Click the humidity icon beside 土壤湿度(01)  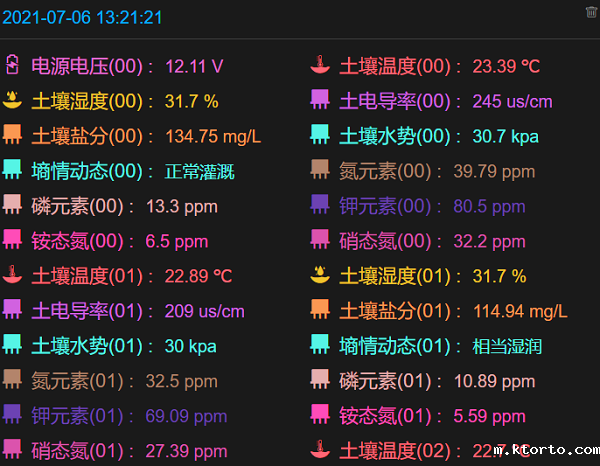[319, 275]
